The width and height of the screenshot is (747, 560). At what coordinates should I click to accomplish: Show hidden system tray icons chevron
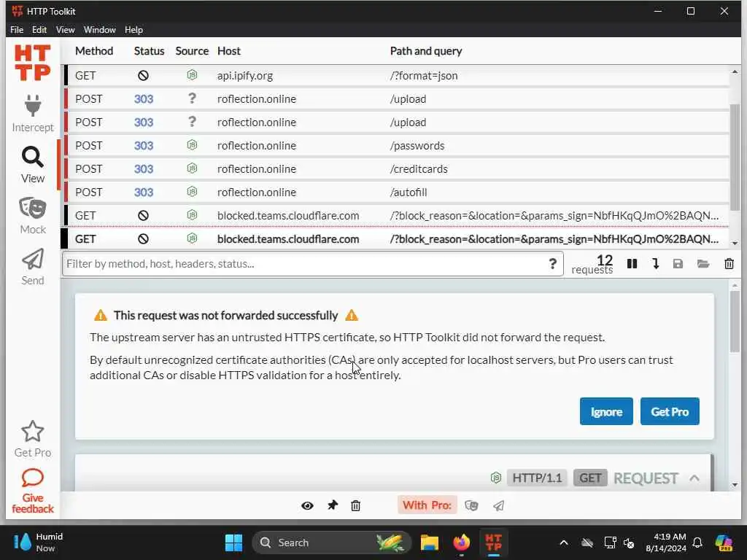pos(564,542)
